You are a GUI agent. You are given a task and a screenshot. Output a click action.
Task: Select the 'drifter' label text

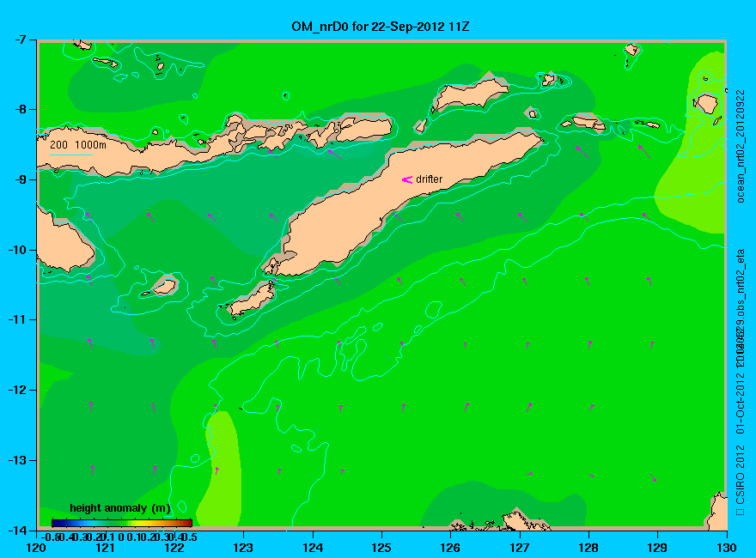click(x=429, y=179)
